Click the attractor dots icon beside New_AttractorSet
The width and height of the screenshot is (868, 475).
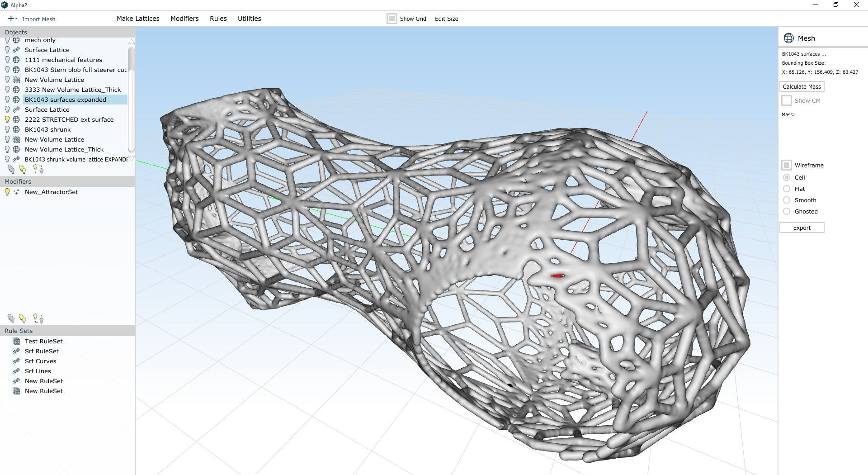[16, 192]
